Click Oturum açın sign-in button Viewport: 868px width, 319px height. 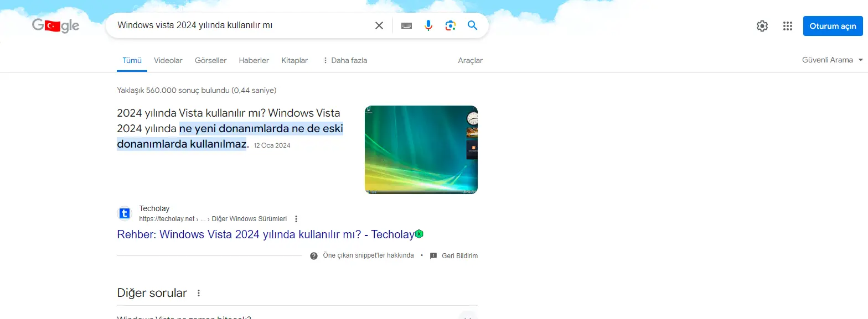(833, 26)
